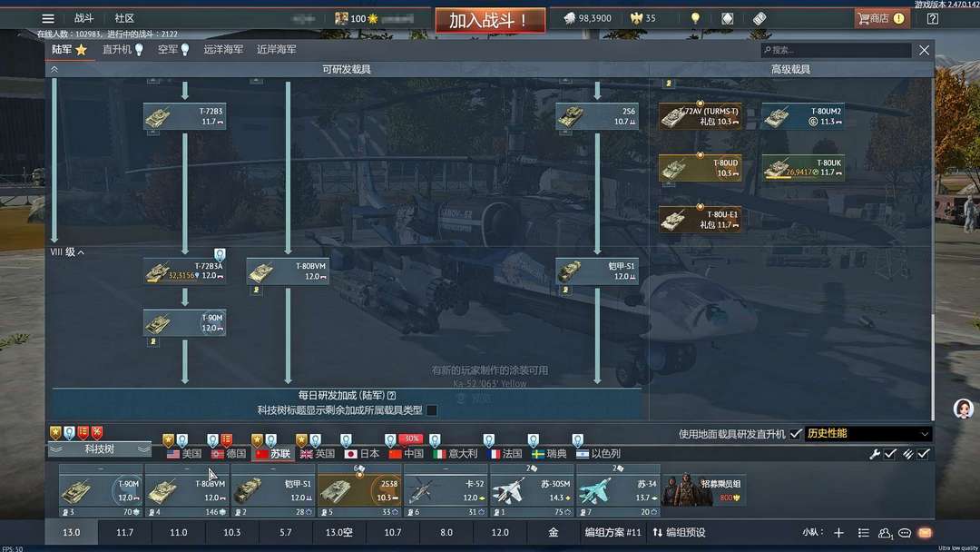Viewport: 980px width, 552px height.
Task: Switch to the 空军 aviation tab
Action: [x=173, y=49]
